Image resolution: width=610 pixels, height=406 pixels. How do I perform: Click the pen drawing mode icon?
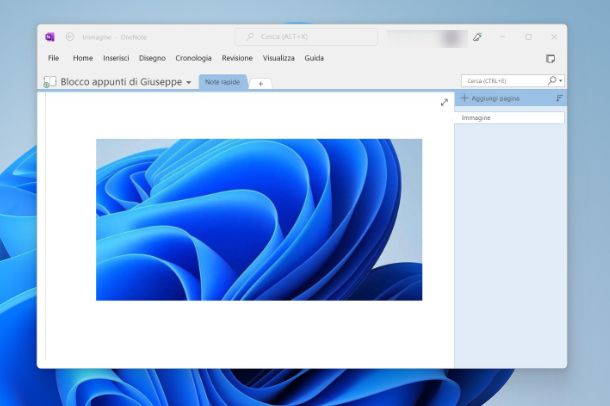point(477,37)
